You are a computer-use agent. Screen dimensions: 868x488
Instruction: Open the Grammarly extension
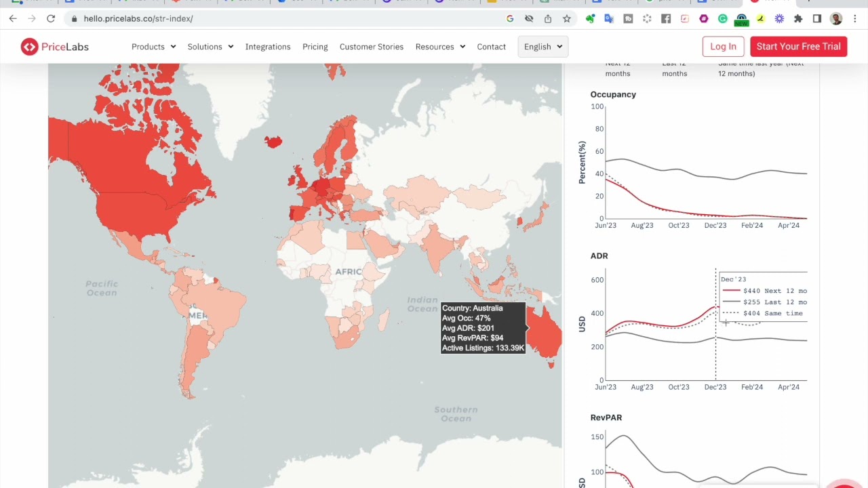tap(723, 18)
